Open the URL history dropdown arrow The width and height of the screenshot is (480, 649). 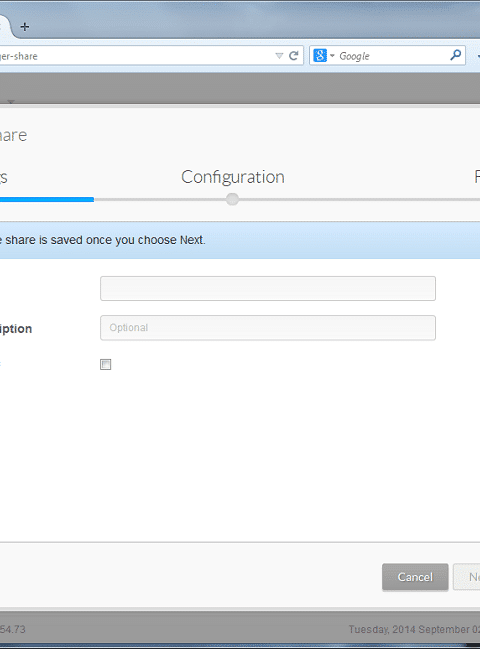[279, 56]
